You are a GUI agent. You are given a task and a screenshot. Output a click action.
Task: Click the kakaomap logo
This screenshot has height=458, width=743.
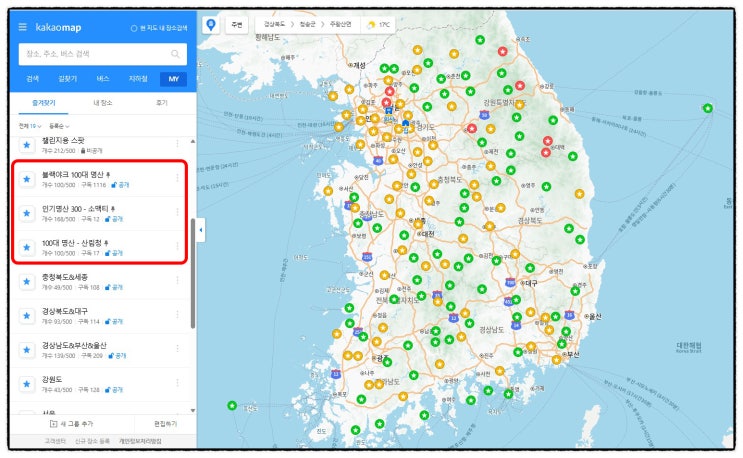[x=58, y=27]
